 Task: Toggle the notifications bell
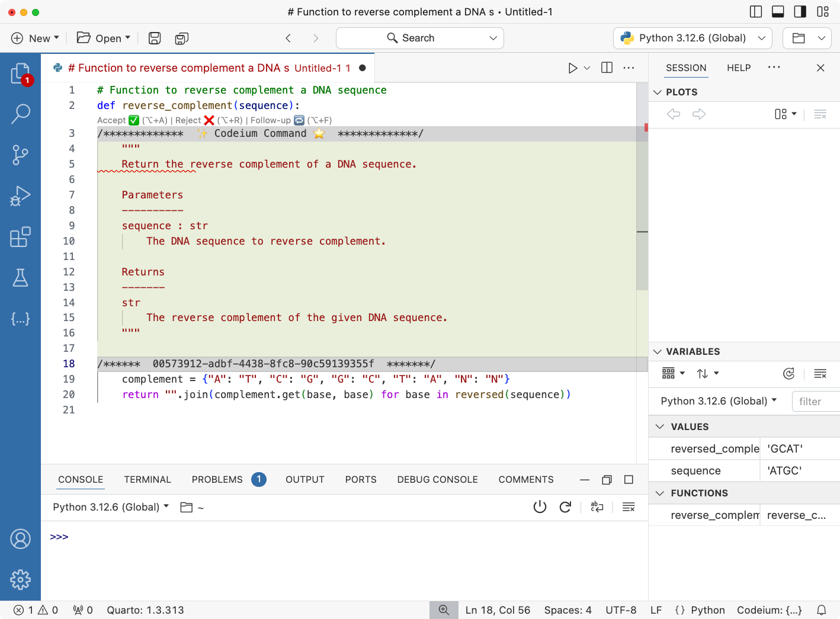(821, 610)
